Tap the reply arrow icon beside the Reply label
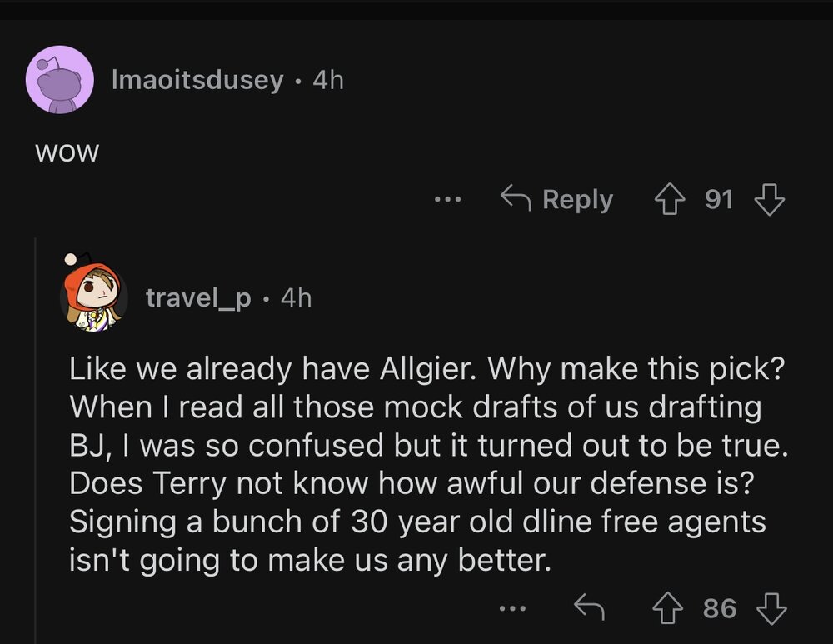This screenshot has width=833, height=644. (x=516, y=199)
